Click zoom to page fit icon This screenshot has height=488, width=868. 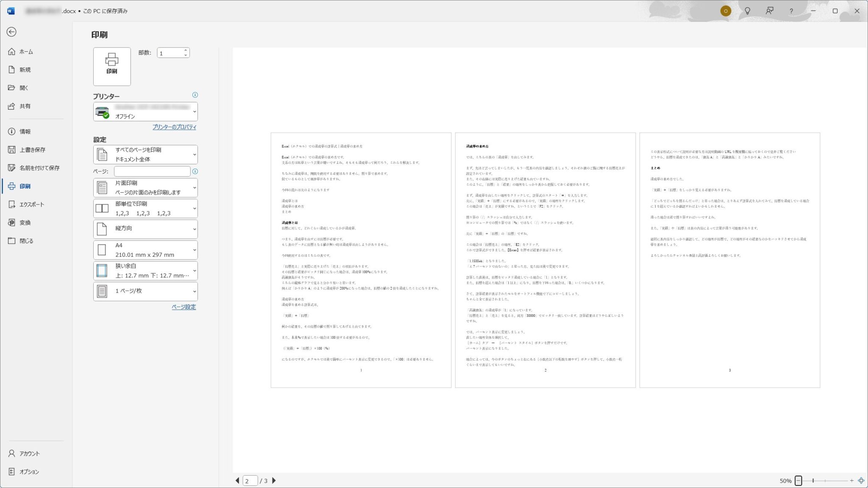pyautogui.click(x=861, y=480)
